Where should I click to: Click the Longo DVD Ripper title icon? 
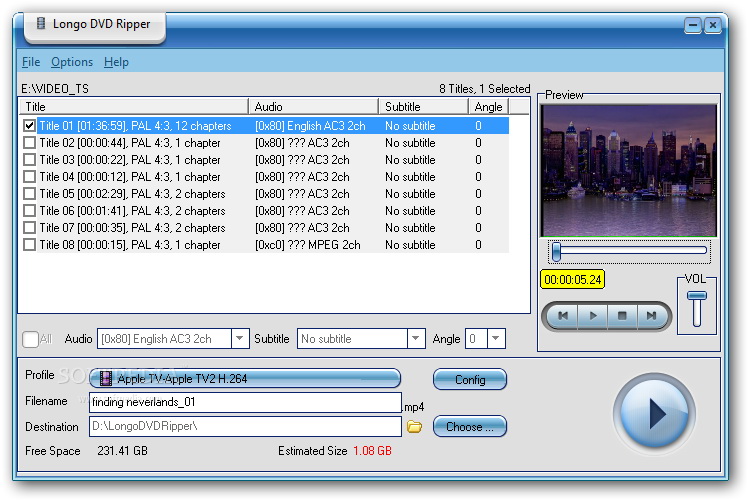coord(41,23)
